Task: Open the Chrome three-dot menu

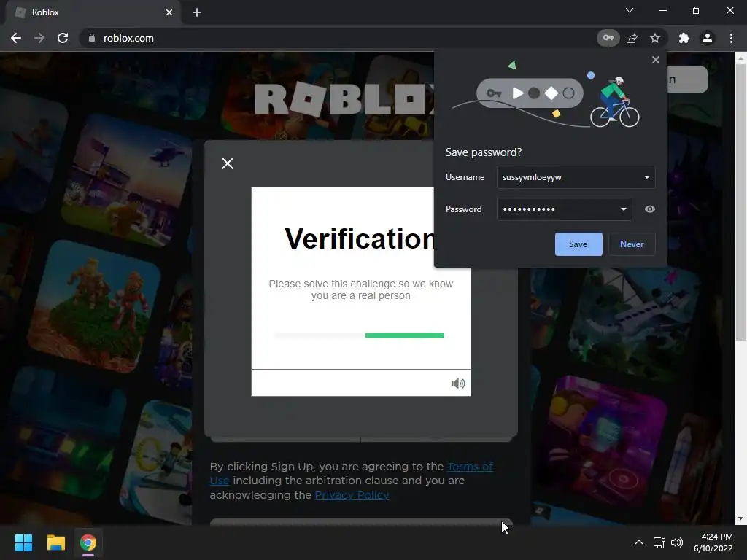Action: pyautogui.click(x=731, y=38)
